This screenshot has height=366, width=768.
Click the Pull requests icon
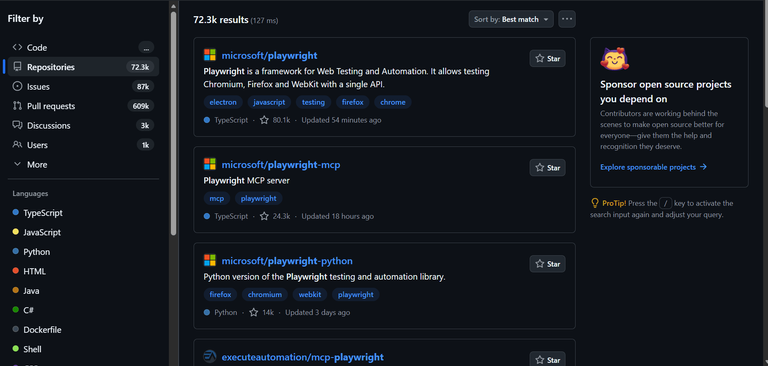[18, 106]
